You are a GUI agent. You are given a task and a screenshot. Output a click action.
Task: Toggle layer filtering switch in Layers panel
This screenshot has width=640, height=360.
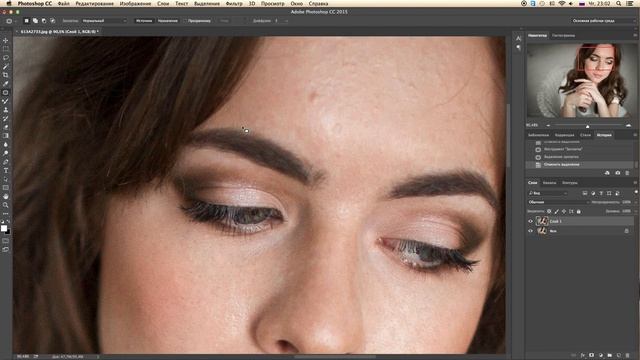[x=636, y=192]
